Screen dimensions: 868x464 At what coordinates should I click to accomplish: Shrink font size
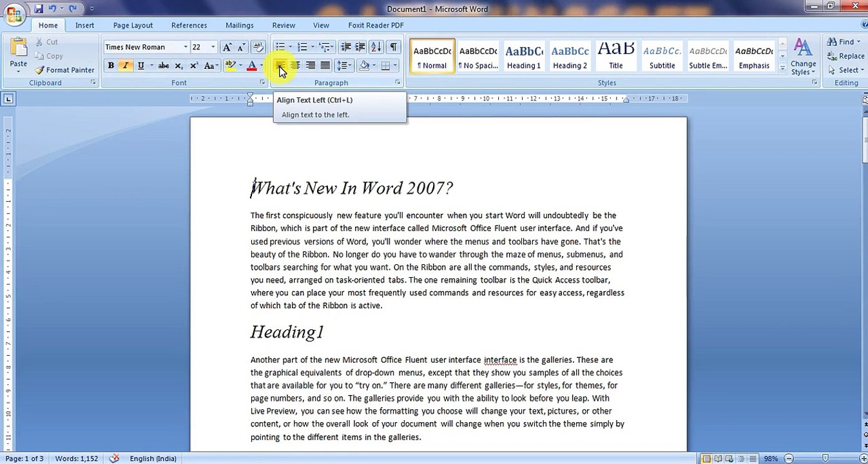pyautogui.click(x=241, y=47)
